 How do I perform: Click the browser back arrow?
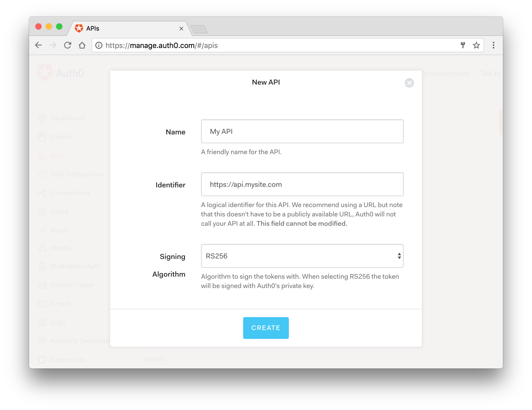point(38,45)
